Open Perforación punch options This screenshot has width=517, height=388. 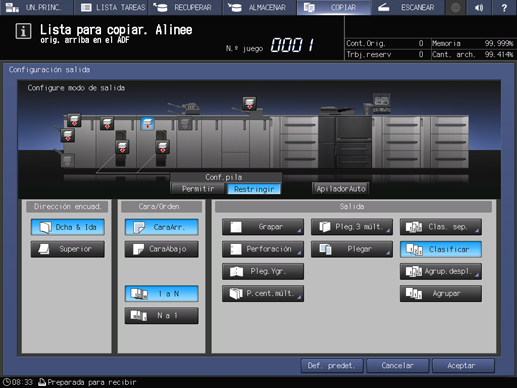click(x=263, y=249)
